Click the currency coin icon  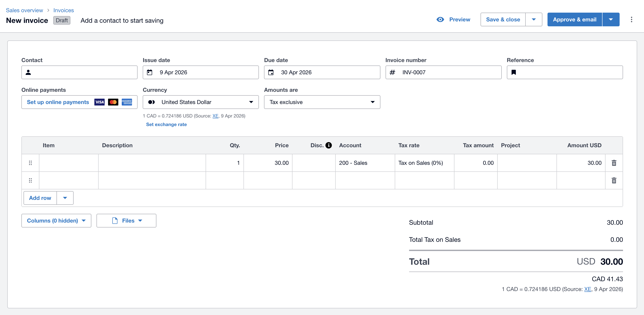(x=151, y=102)
